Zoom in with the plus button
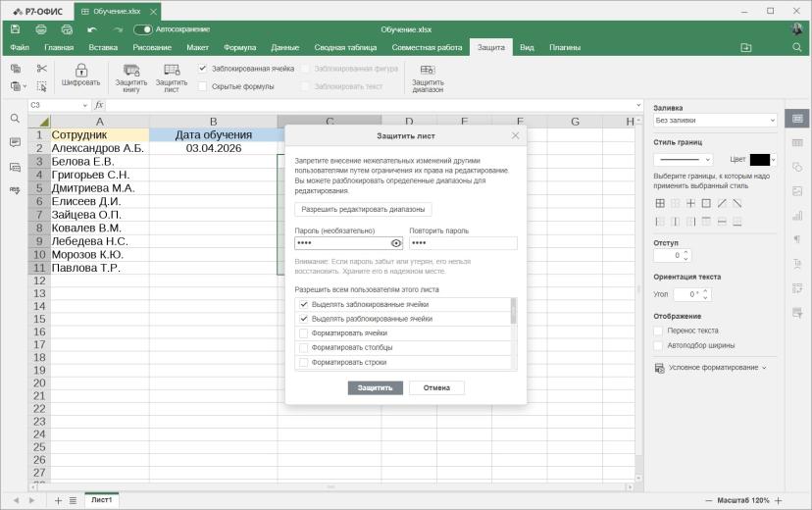The image size is (812, 510). pos(779,500)
